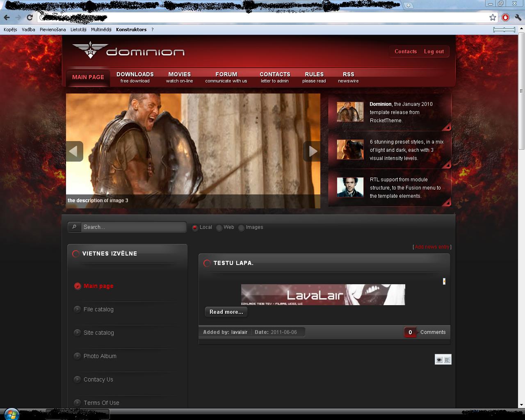The image size is (525, 420).
Task: Open the Vadība admin menu
Action: pos(28,30)
